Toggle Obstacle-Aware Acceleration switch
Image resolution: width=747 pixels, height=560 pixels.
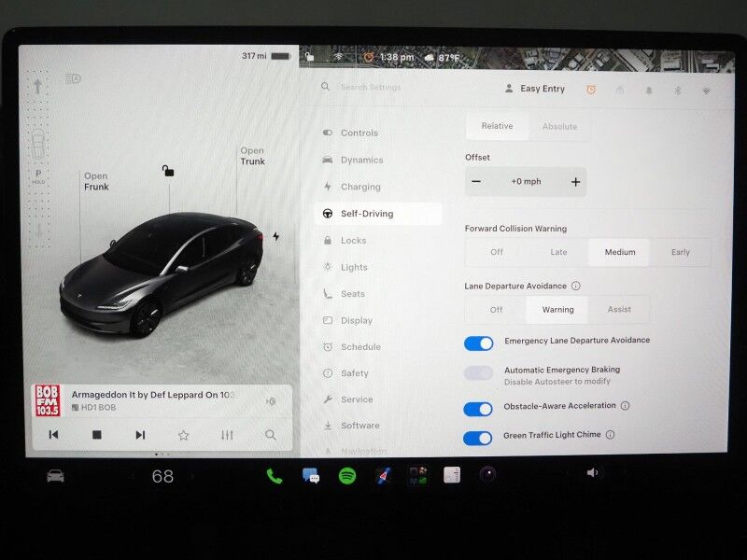[478, 409]
